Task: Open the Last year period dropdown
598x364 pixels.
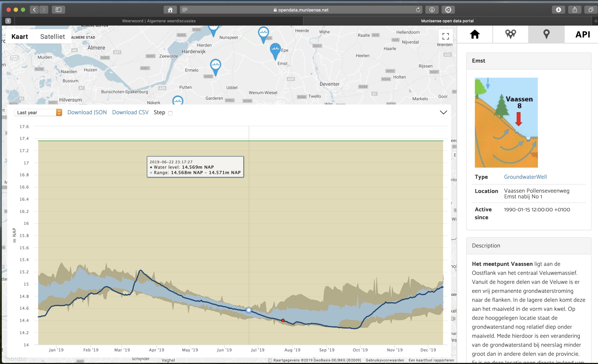Action: 38,113
